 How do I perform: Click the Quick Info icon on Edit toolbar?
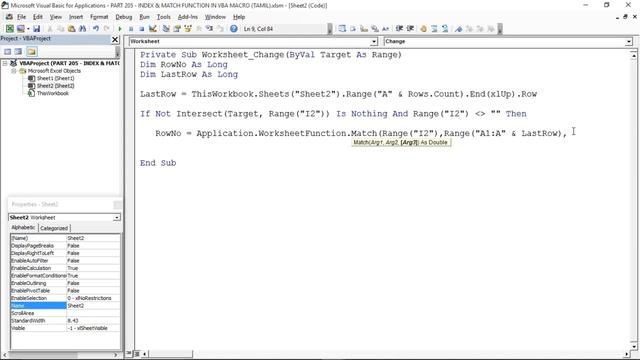tap(364, 29)
